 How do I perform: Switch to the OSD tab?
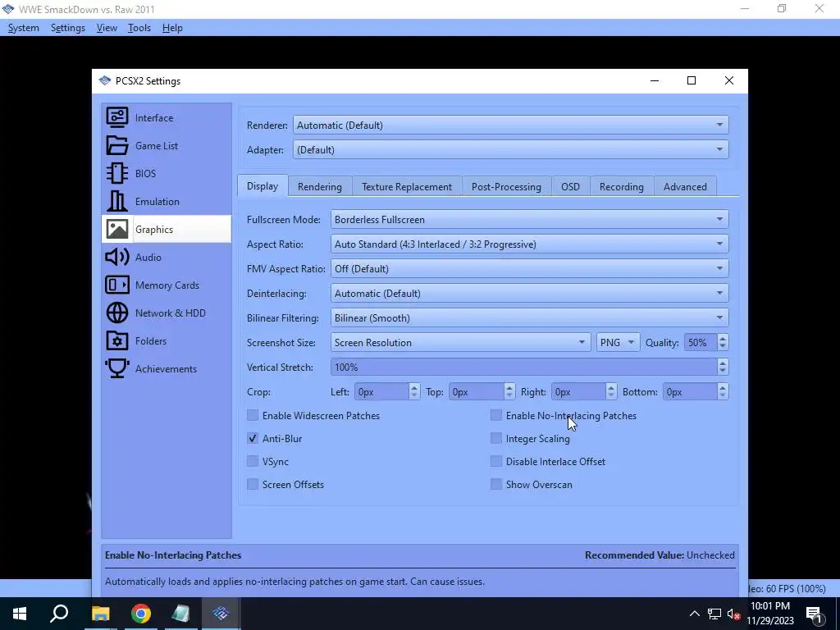570,186
